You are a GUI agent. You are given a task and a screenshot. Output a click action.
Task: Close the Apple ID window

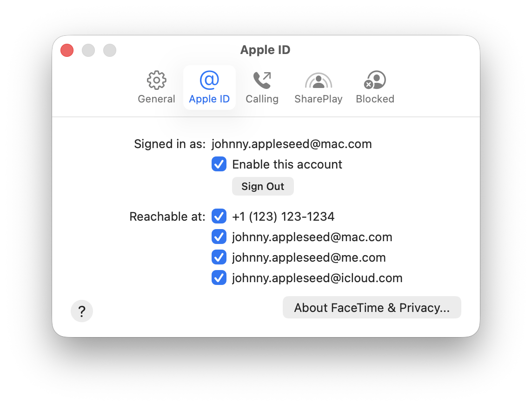(x=67, y=50)
